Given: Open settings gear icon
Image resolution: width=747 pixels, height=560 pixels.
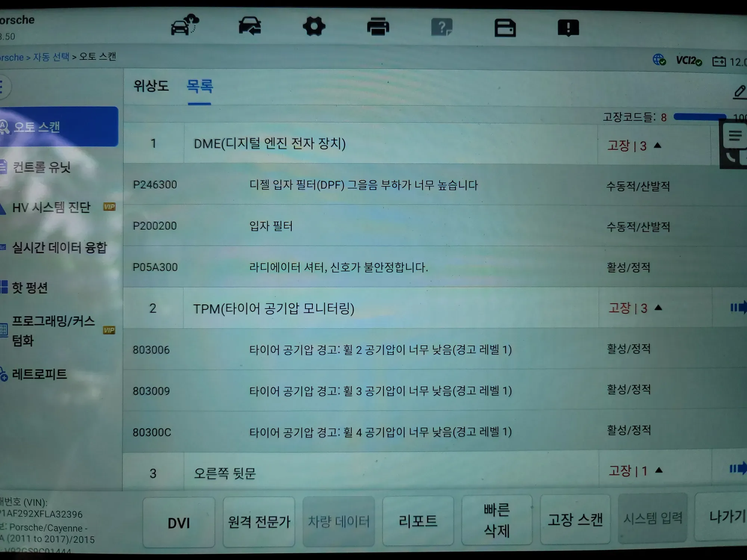Looking at the screenshot, I should [314, 27].
